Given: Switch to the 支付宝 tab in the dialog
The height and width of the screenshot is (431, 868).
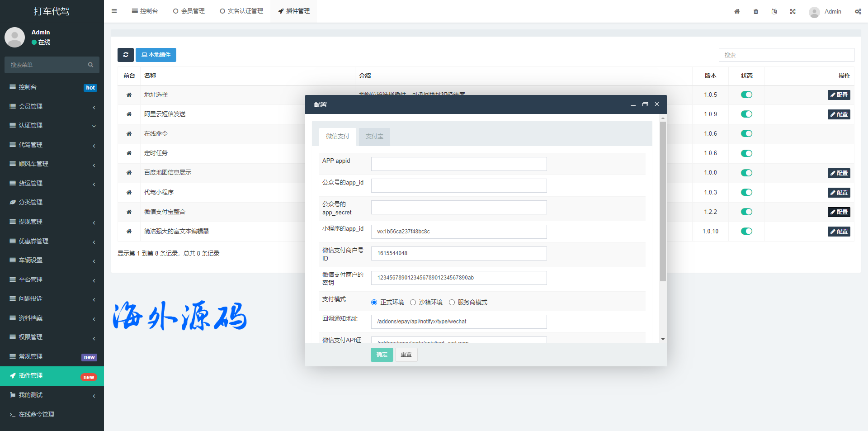Looking at the screenshot, I should [374, 137].
